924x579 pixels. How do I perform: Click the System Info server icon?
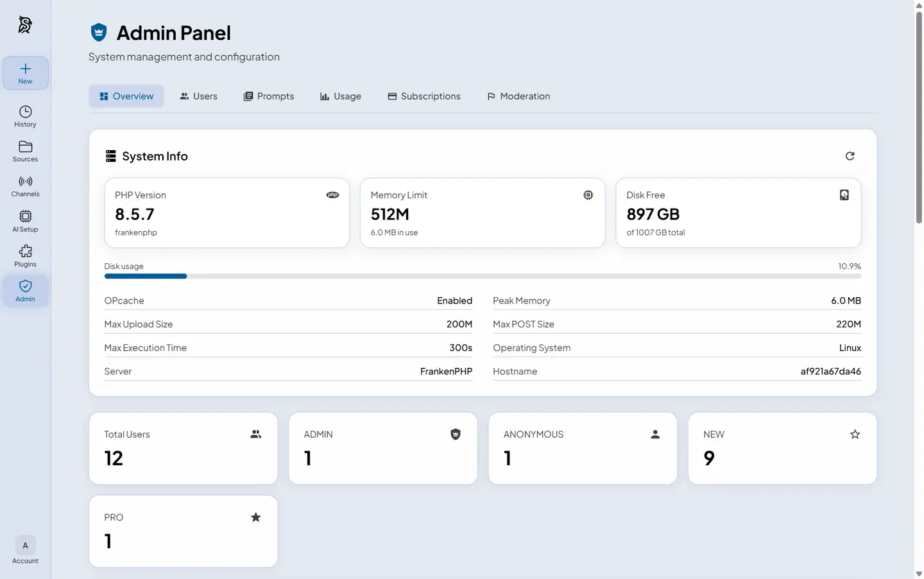click(x=111, y=156)
